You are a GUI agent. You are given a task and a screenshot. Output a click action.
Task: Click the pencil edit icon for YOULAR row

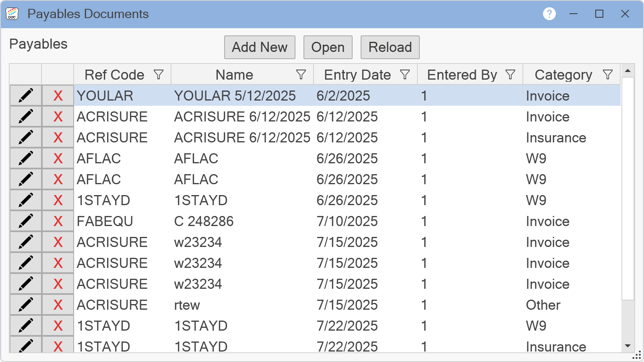point(26,96)
